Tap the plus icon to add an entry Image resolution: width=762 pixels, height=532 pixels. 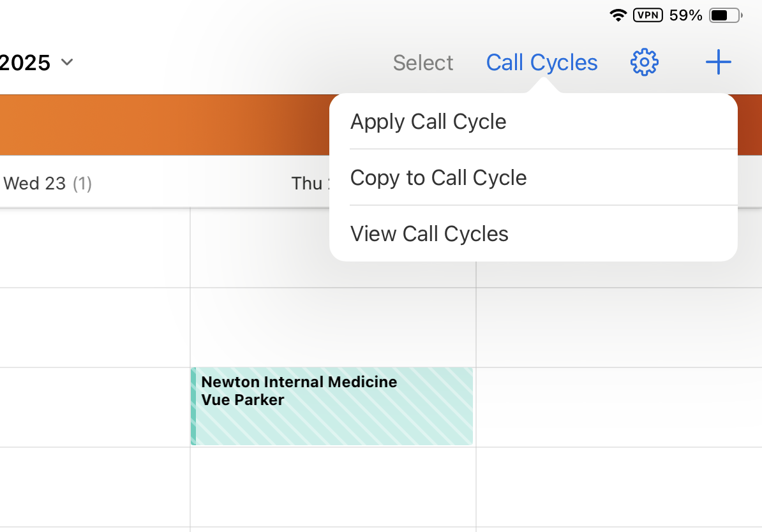[718, 63]
